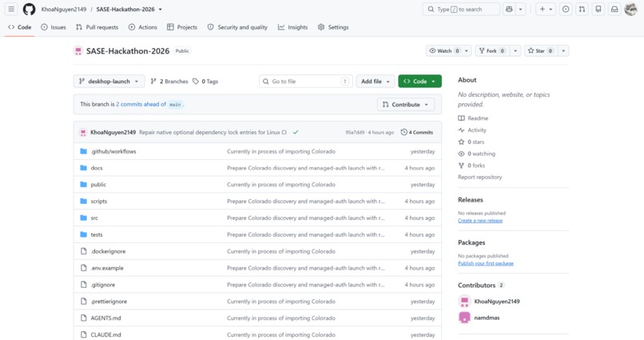644x340 pixels.
Task: Open the Watch notifications dropdown arrow
Action: tap(466, 51)
